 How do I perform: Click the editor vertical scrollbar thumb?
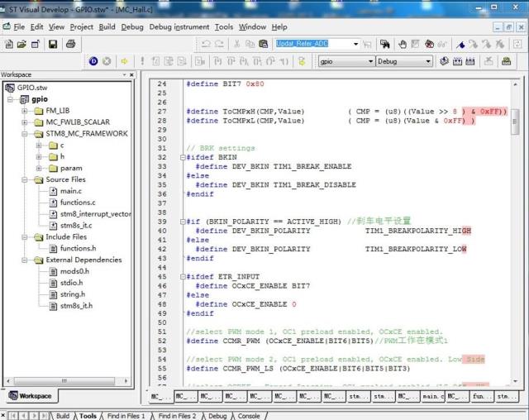click(x=515, y=122)
